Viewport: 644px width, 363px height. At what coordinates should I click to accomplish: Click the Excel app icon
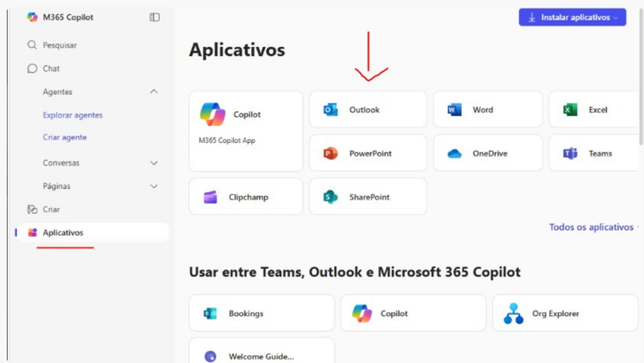[570, 110]
